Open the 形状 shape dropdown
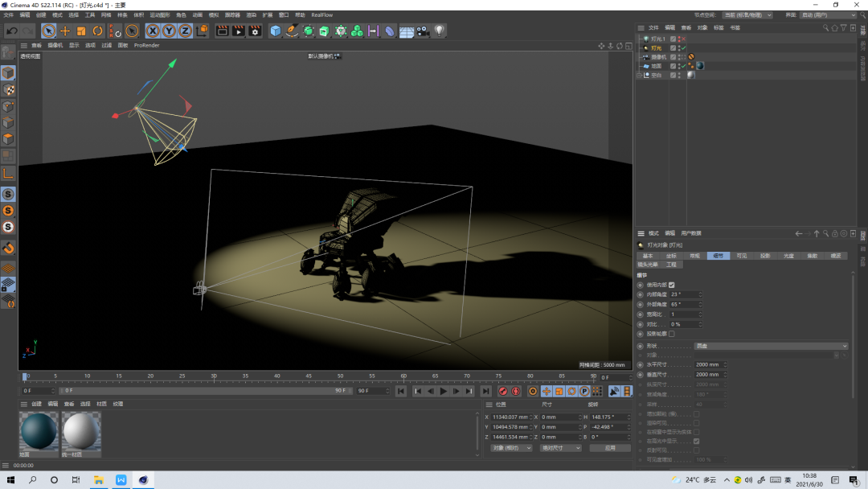Viewport: 868px width, 489px height. (771, 346)
